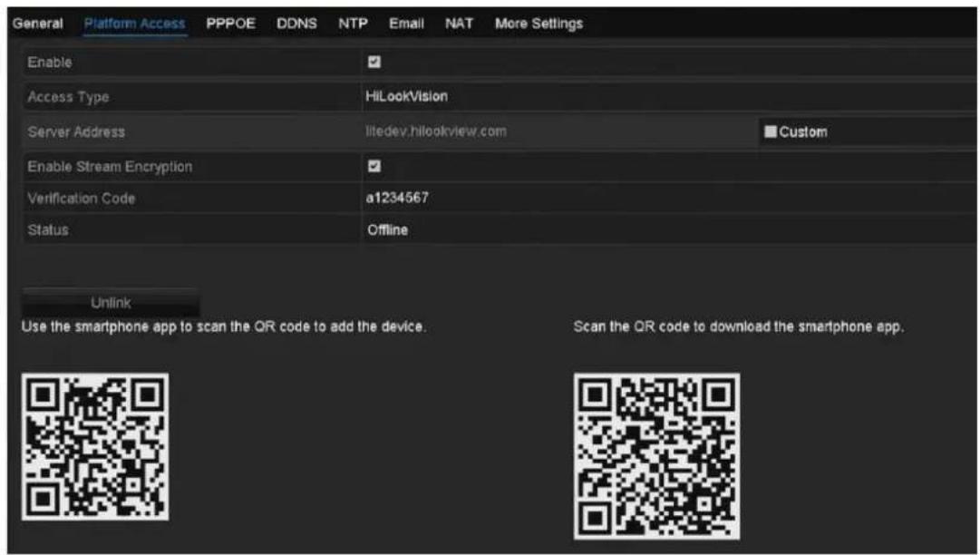Image resolution: width=980 pixels, height=555 pixels.
Task: Click the Verification Code label
Action: [82, 199]
